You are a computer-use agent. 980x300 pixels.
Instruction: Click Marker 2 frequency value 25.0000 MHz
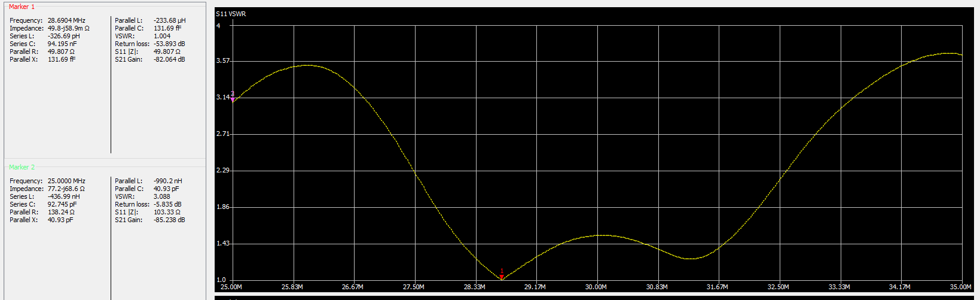[x=66, y=181]
